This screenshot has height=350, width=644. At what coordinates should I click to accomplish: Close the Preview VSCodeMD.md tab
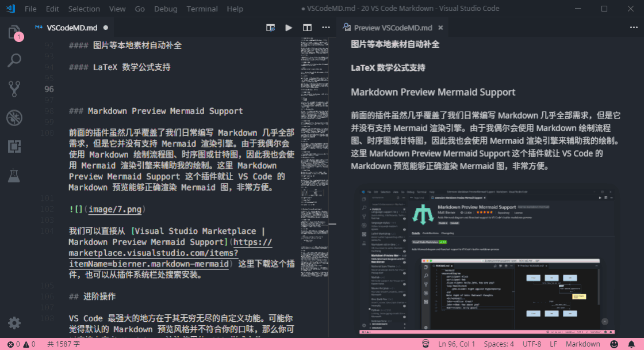pyautogui.click(x=440, y=28)
